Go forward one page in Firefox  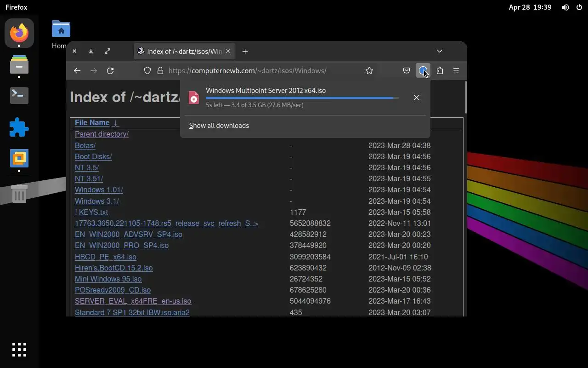click(x=94, y=70)
